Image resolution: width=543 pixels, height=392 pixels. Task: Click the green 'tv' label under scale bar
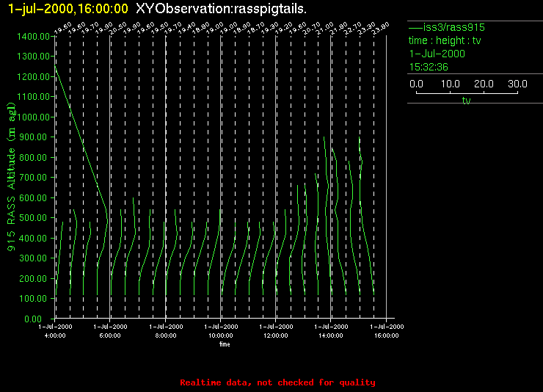(x=466, y=101)
